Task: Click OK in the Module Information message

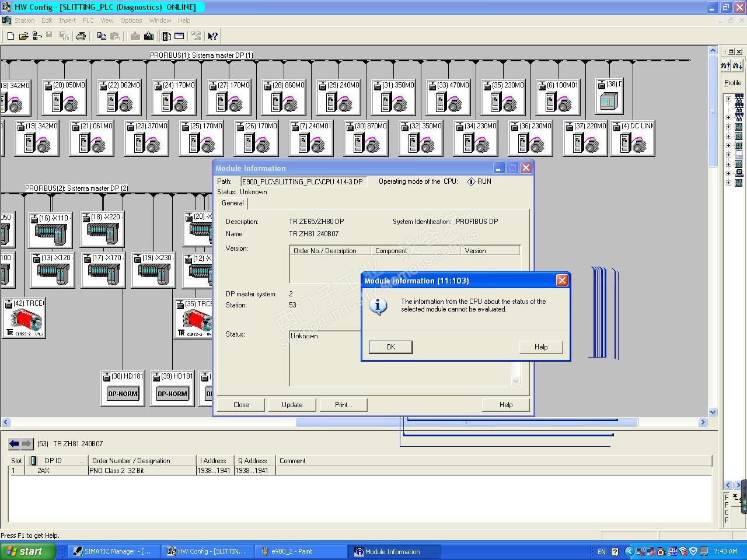Action: pyautogui.click(x=390, y=347)
